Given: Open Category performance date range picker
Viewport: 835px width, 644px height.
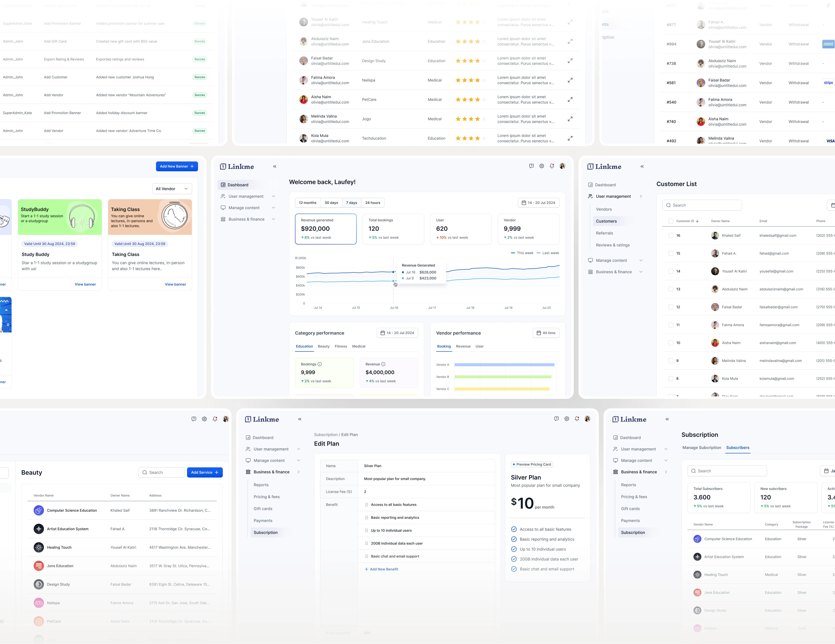Looking at the screenshot, I should [x=398, y=333].
